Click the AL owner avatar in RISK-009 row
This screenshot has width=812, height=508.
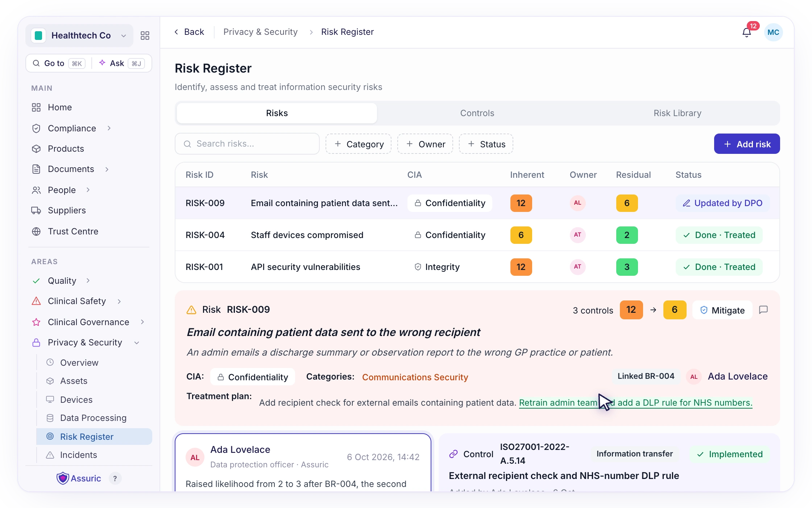577,203
